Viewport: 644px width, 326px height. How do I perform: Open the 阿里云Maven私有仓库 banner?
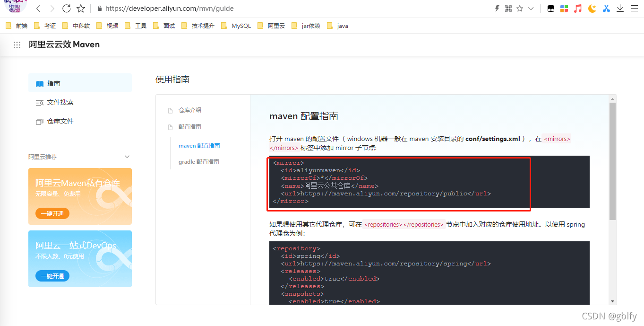click(80, 196)
